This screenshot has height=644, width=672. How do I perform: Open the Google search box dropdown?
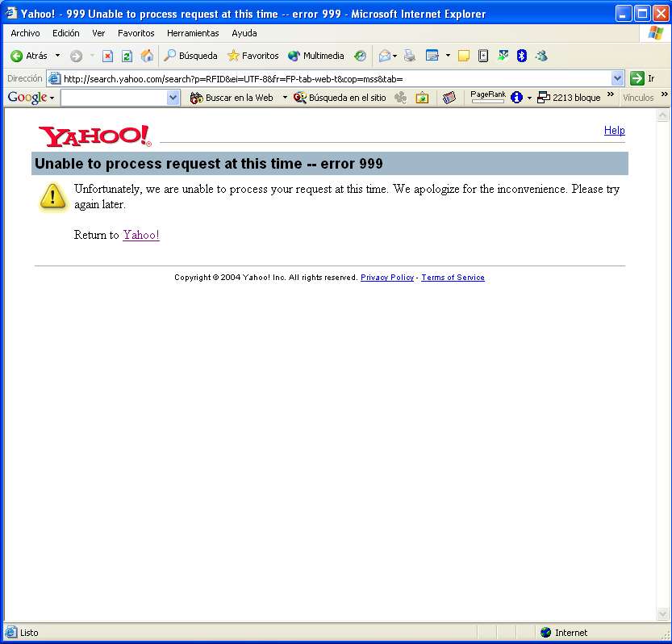click(173, 98)
